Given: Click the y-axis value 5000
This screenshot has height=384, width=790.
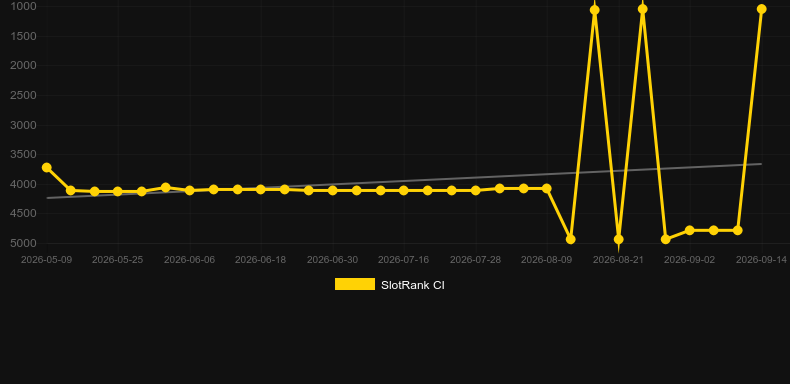Looking at the screenshot, I should point(23,243).
